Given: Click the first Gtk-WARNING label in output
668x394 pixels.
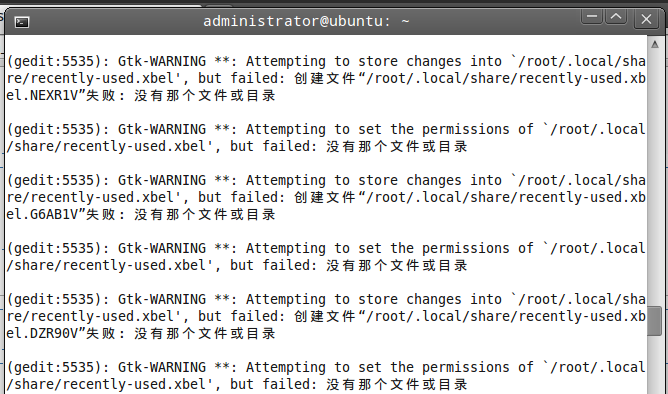Looking at the screenshot, I should coord(162,61).
